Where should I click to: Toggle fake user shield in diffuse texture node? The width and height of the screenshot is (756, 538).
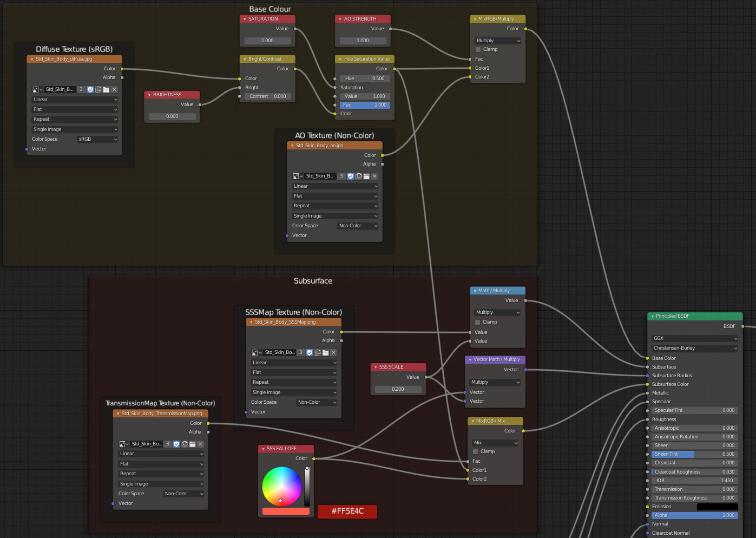tap(90, 89)
